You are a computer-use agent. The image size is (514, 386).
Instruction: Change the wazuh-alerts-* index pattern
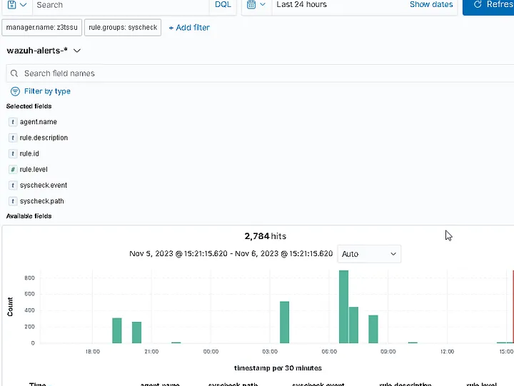click(x=44, y=51)
